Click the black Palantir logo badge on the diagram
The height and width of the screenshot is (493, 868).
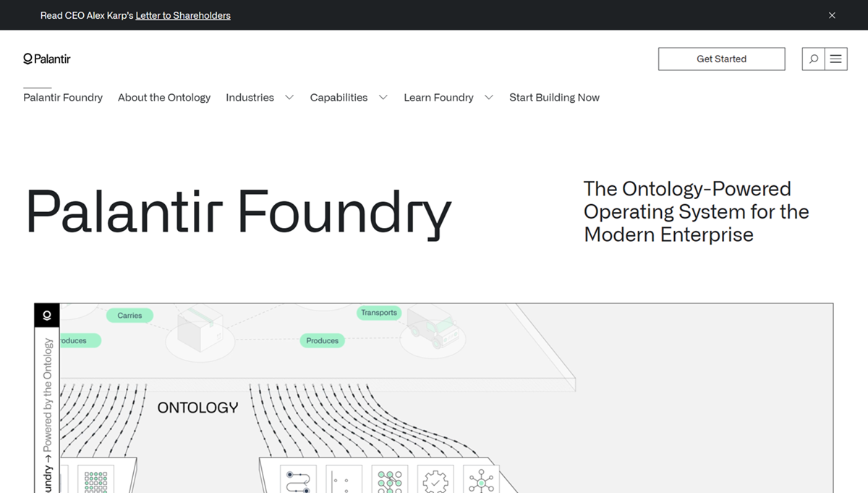[x=47, y=316]
